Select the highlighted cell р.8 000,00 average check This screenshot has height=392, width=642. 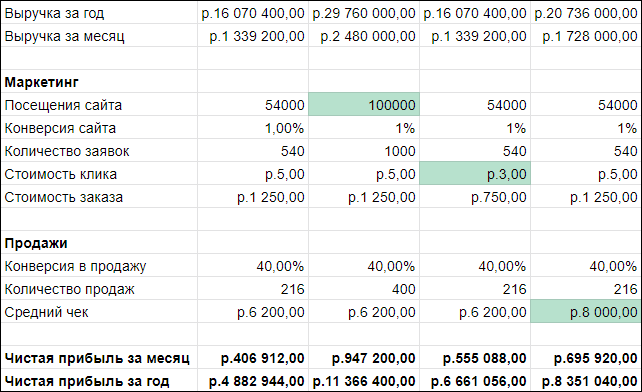coord(585,311)
